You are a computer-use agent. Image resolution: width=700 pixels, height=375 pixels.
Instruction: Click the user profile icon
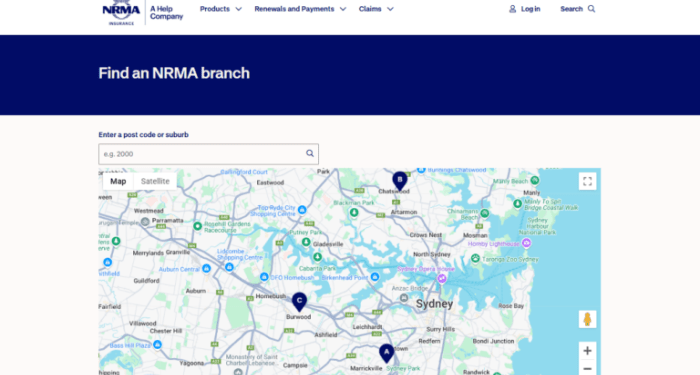pyautogui.click(x=512, y=9)
